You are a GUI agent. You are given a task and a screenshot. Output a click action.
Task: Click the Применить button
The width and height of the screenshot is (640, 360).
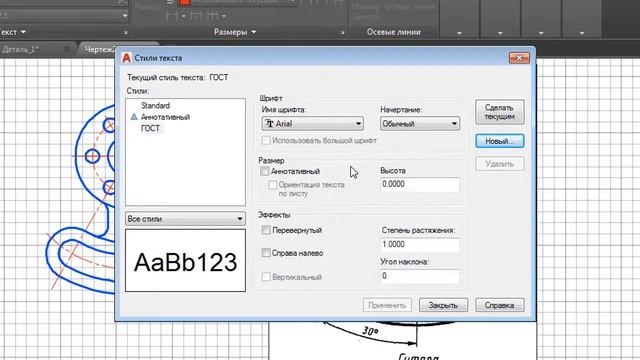click(x=387, y=305)
